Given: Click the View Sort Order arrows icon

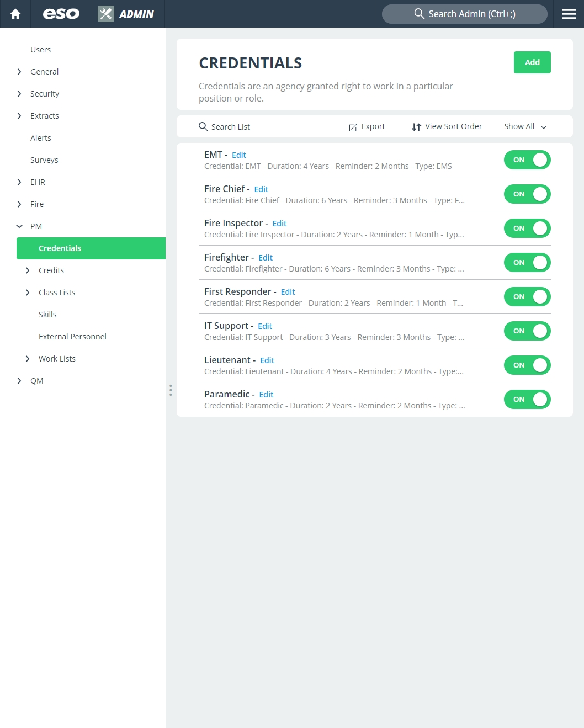Looking at the screenshot, I should pos(417,127).
